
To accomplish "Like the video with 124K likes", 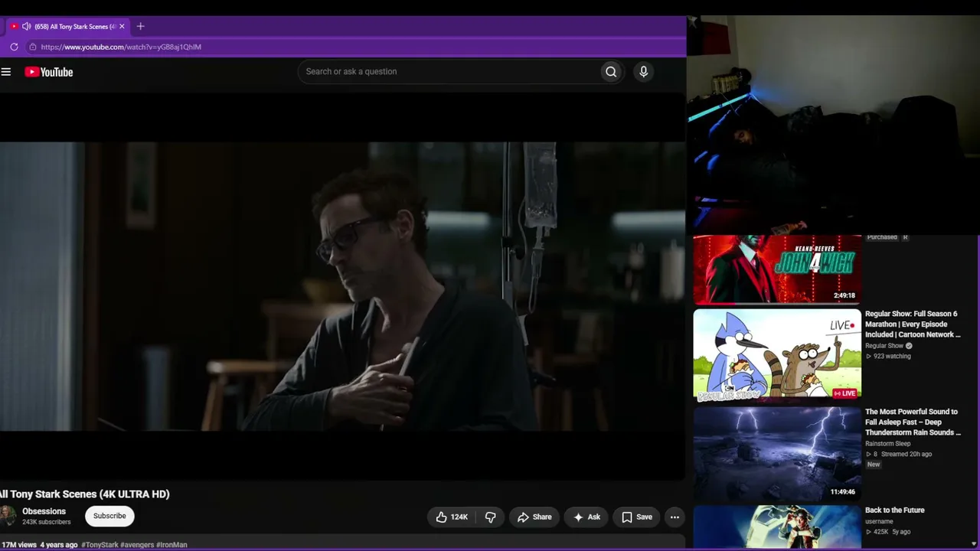I will tap(451, 517).
